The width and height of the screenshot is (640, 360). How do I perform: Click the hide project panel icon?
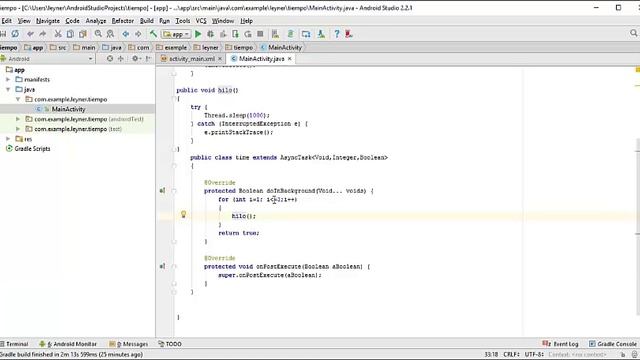point(149,59)
